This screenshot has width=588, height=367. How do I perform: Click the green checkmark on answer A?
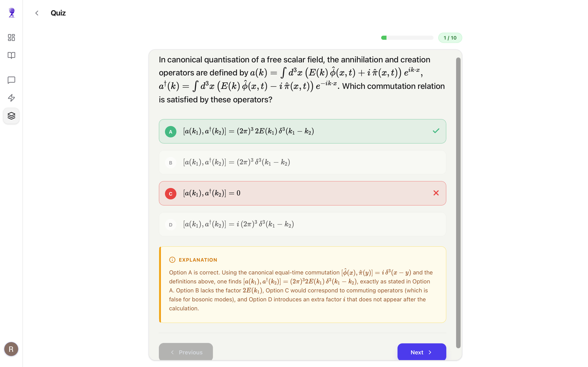[x=436, y=131]
